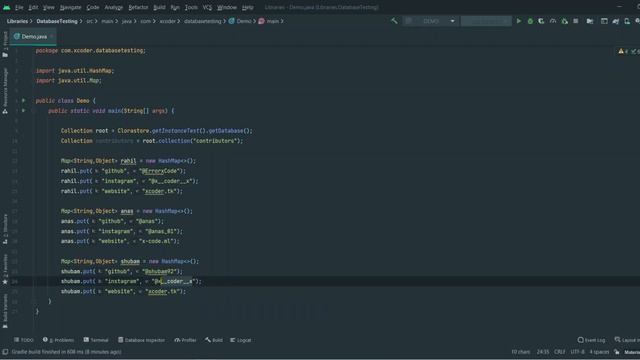Image resolution: width=640 pixels, height=360 pixels.
Task: Open the DEMO run configuration dropdown
Action: click(x=430, y=21)
